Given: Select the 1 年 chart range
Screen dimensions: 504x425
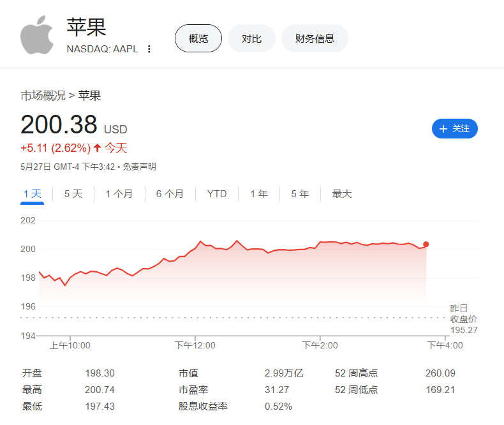Looking at the screenshot, I should click(259, 194).
